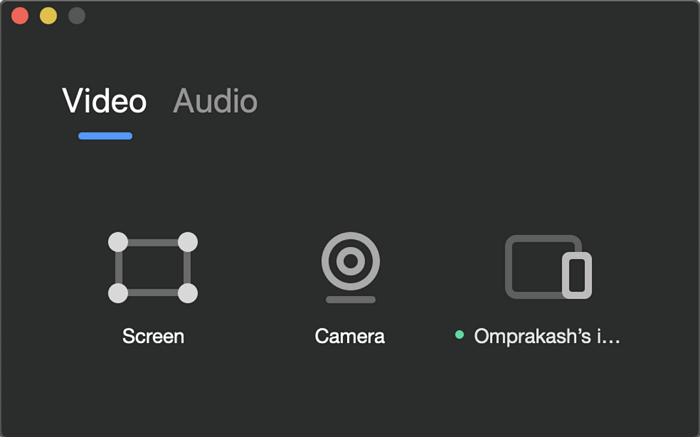Choose the Camera webcam icon
The image size is (700, 437).
point(350,267)
